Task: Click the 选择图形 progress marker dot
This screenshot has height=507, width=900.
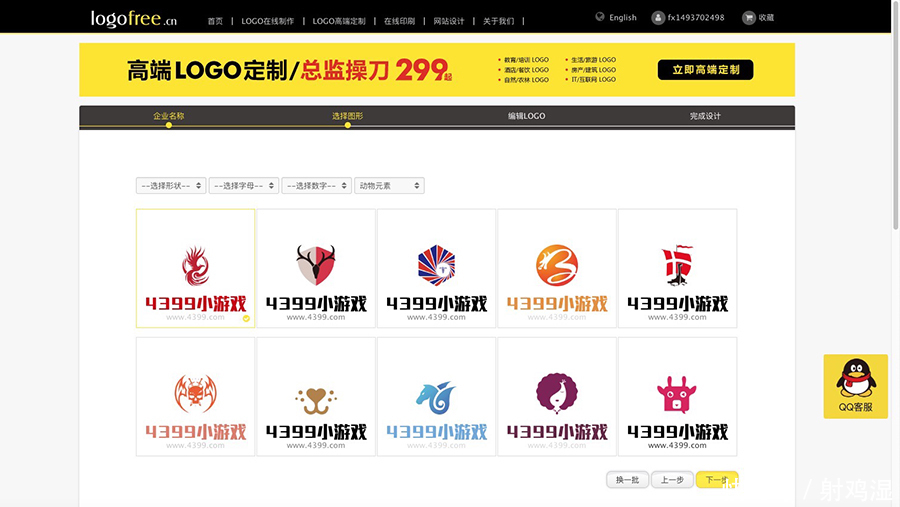Action: coord(348,125)
